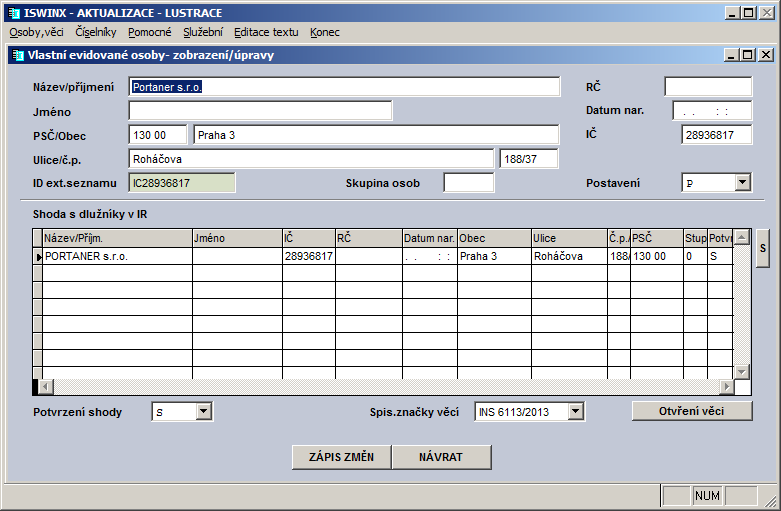Click the RČ column header in grid
Viewport: 781px width, 511px height.
pyautogui.click(x=369, y=238)
